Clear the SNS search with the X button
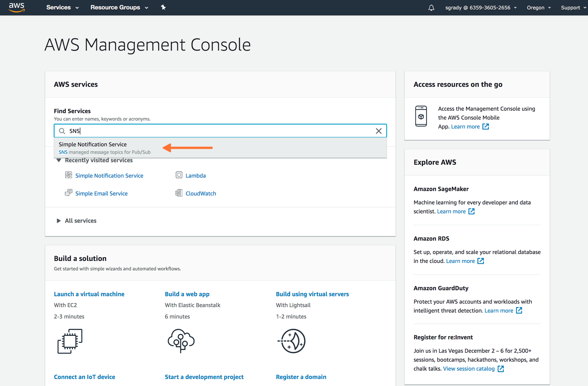Viewport: 588px width, 386px height. [379, 131]
